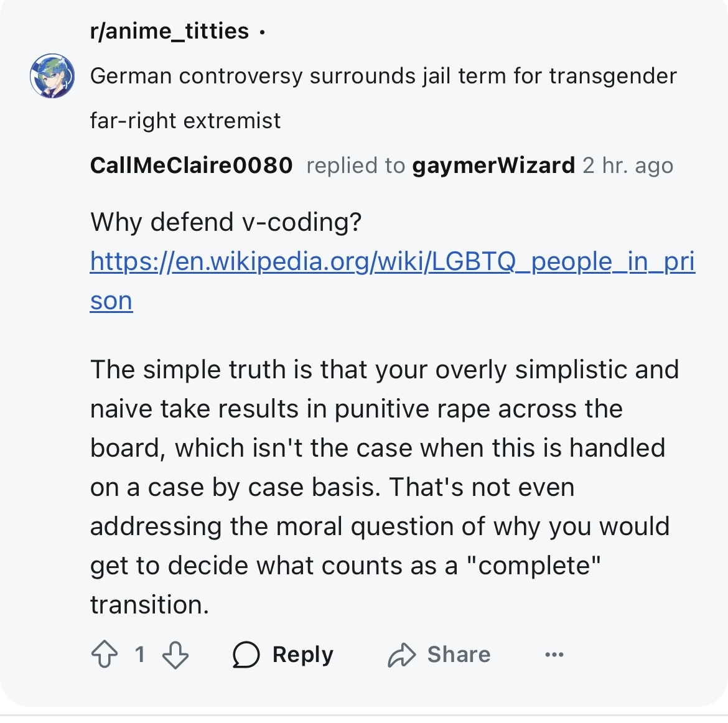Image resolution: width=728 pixels, height=723 pixels.
Task: View CallMeClaire0080's profile
Action: point(191,166)
